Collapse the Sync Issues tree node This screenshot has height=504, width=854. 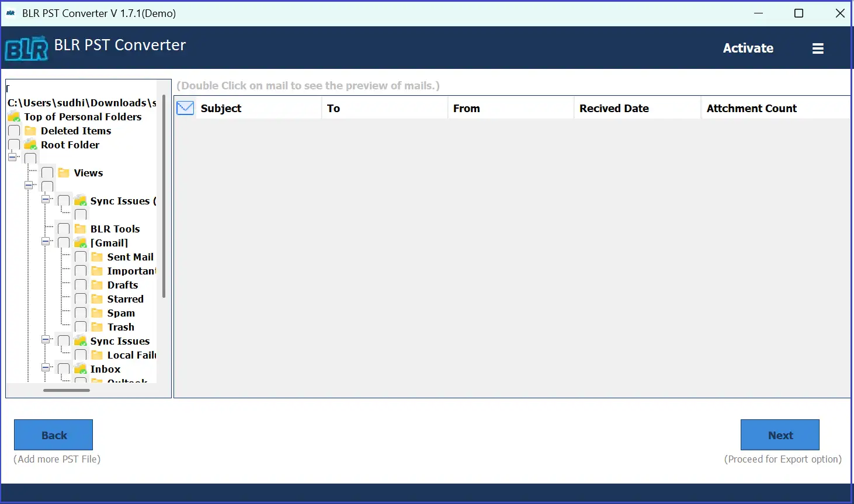[x=46, y=340]
